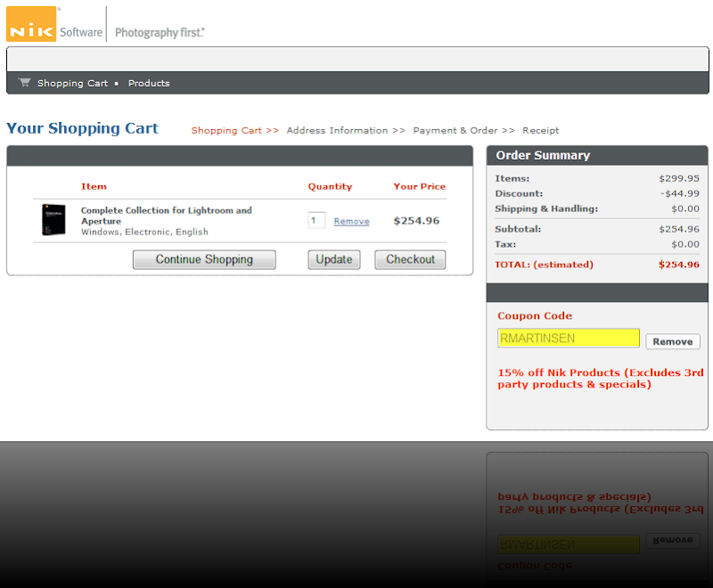The image size is (713, 588).
Task: Click the Complete Collection for Lightroom and Aperture title
Action: click(166, 216)
